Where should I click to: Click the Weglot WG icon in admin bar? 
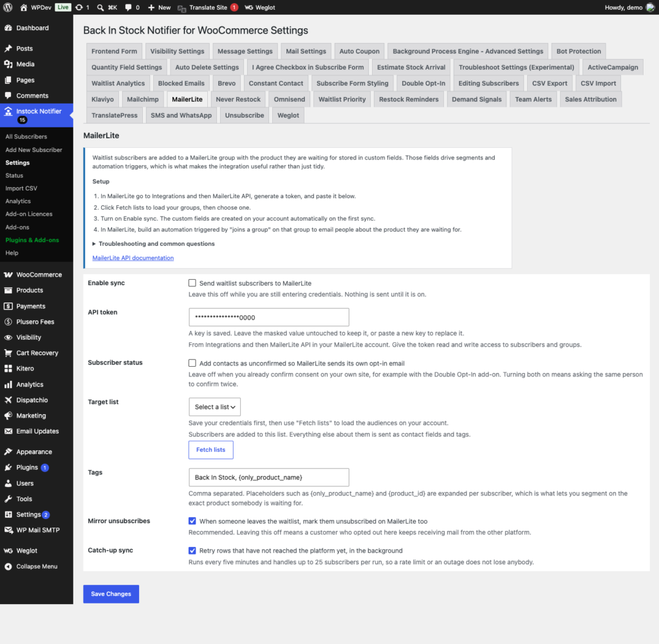click(x=249, y=7)
